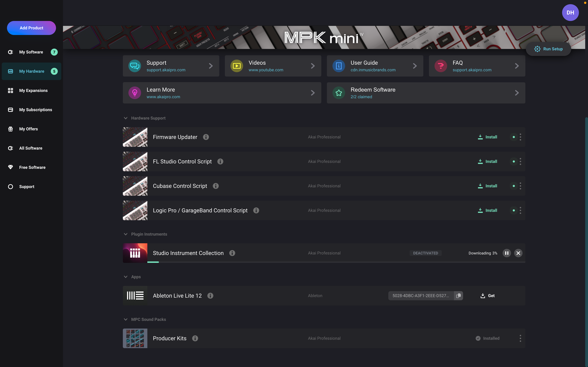Collapse the MPC Sound Packs section
The width and height of the screenshot is (588, 367).
click(126, 319)
